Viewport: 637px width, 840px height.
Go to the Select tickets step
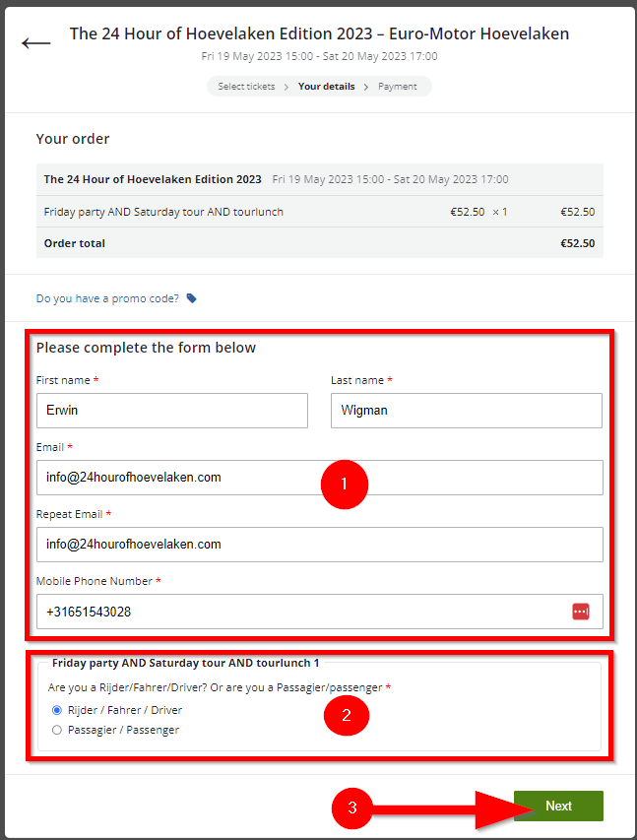[x=246, y=87]
